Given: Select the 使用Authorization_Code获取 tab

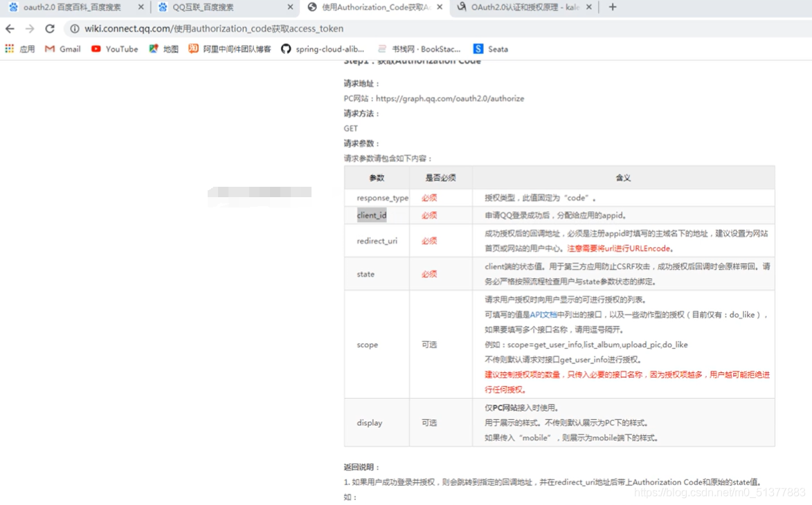Looking at the screenshot, I should tap(375, 7).
